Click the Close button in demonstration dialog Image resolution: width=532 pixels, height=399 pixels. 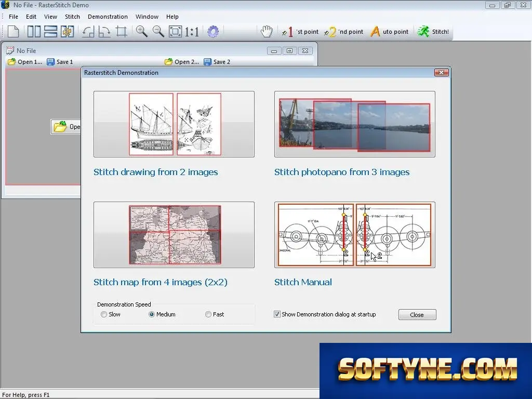pyautogui.click(x=417, y=314)
